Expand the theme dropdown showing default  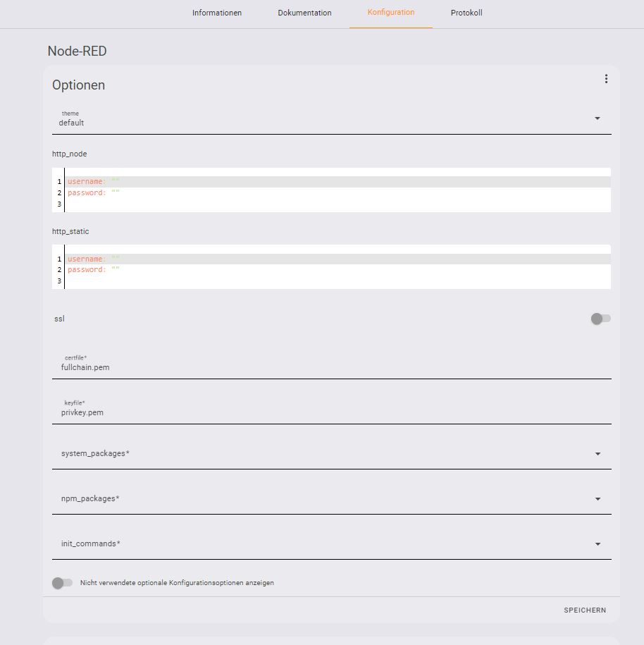[x=331, y=118]
